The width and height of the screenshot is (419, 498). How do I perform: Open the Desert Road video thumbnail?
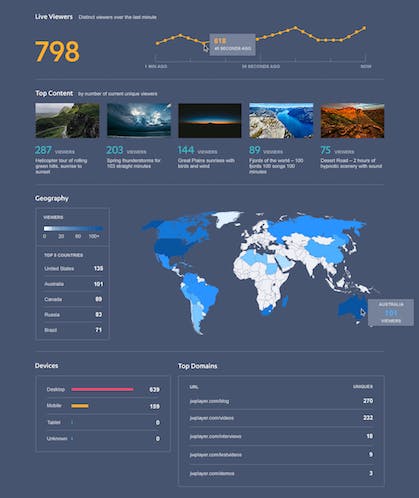352,120
